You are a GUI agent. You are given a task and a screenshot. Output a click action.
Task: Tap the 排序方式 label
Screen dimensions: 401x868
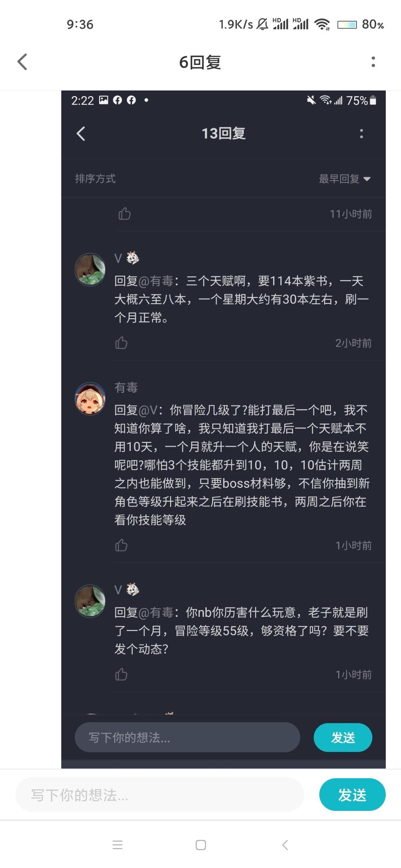tap(95, 178)
